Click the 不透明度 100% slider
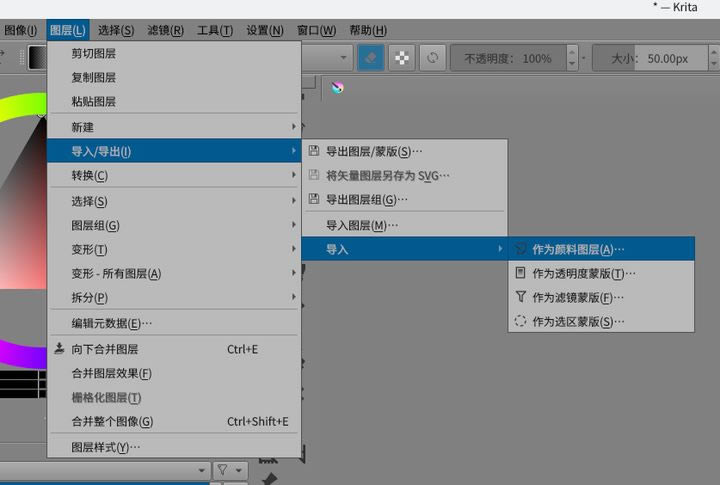720x485 pixels. (x=508, y=58)
